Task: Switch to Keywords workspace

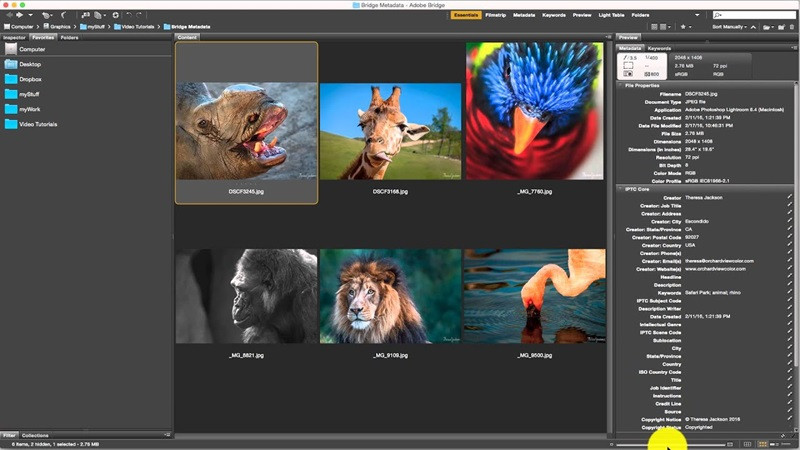Action: (554, 15)
